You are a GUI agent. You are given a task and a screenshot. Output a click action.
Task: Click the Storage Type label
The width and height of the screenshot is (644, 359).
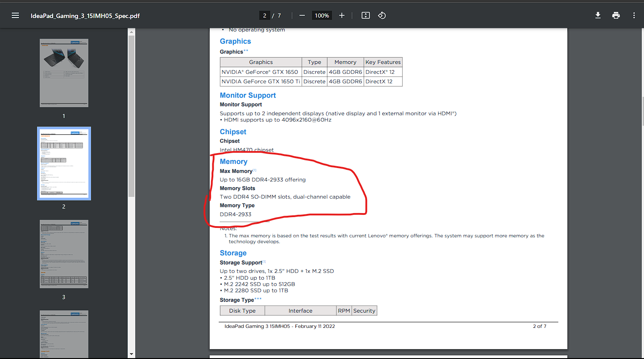point(237,300)
